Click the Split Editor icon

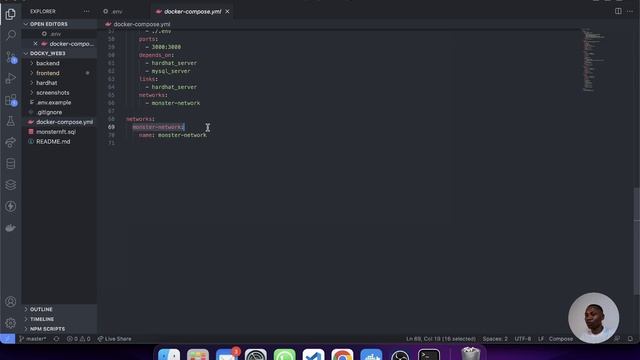coord(618,11)
